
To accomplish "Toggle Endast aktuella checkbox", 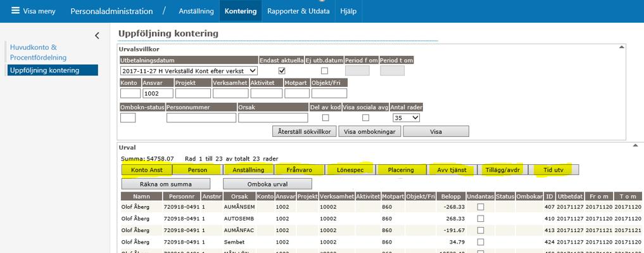I will (282, 71).
